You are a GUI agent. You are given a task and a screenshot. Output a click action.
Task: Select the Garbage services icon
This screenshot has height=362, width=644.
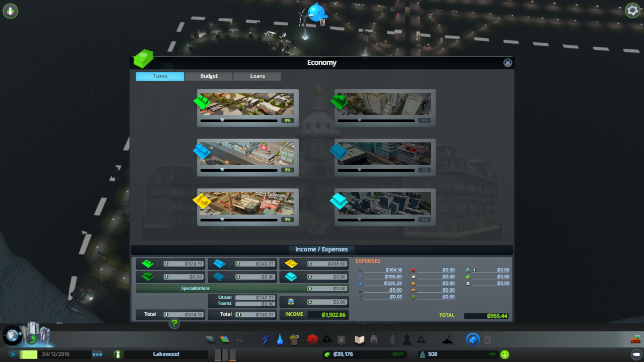(294, 340)
